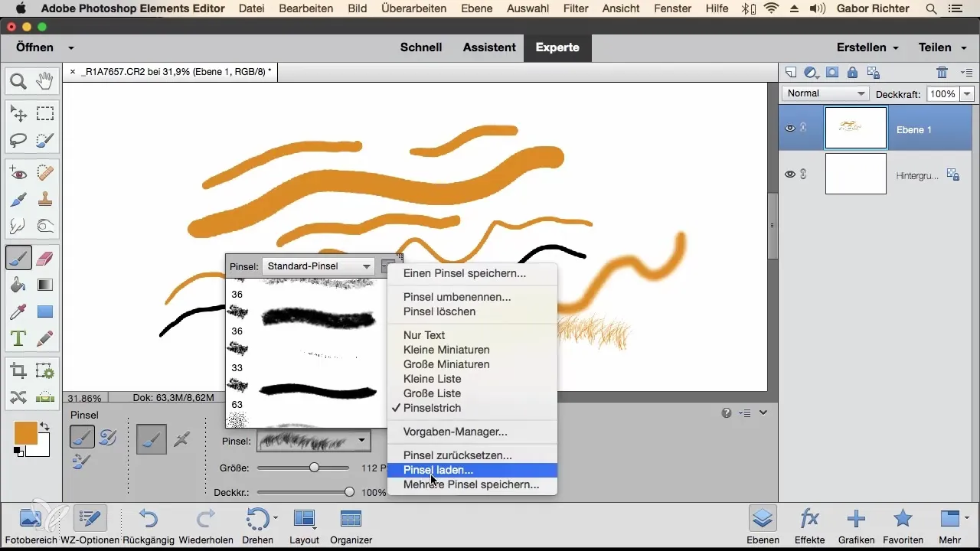Select the Lasso tool

(18, 140)
